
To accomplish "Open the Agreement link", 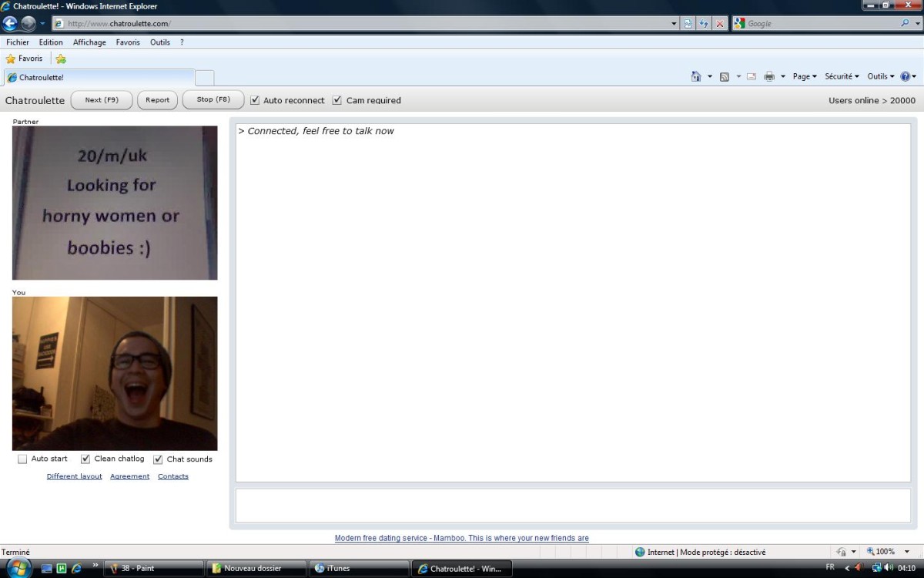I will (x=130, y=476).
